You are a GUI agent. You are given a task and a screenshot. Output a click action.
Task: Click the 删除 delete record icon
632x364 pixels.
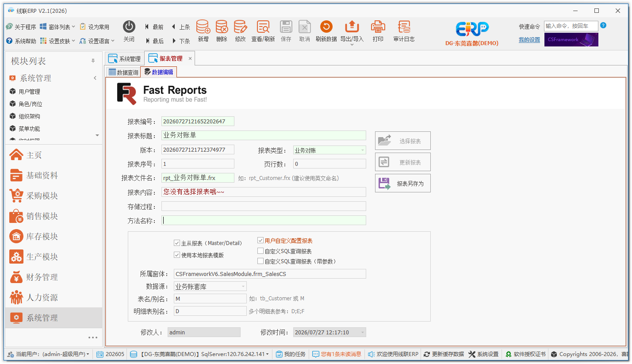(x=222, y=27)
